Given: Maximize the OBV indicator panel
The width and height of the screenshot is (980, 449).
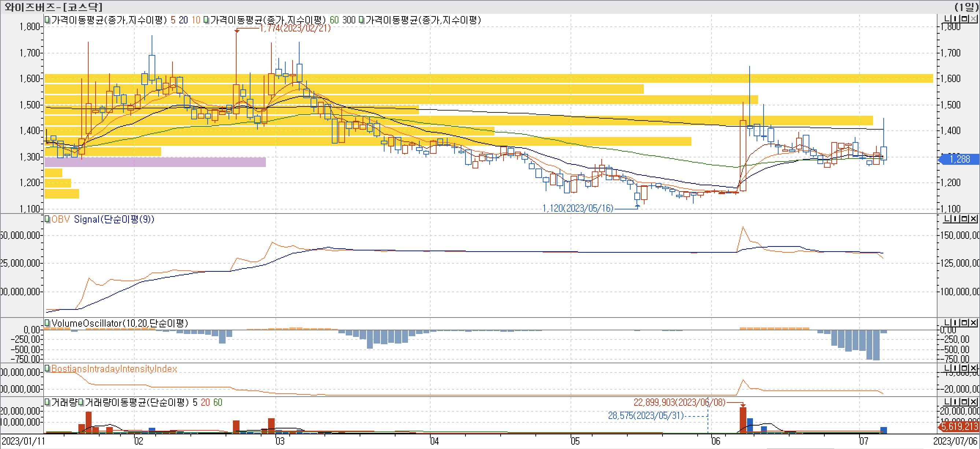Looking at the screenshot, I should pyautogui.click(x=965, y=219).
